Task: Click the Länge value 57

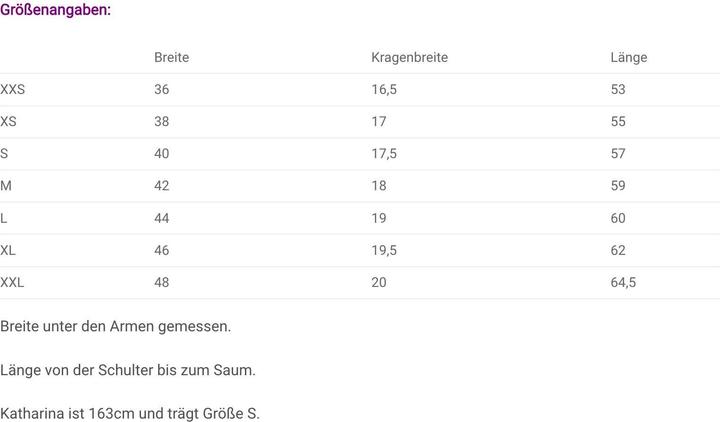Action: tap(618, 154)
